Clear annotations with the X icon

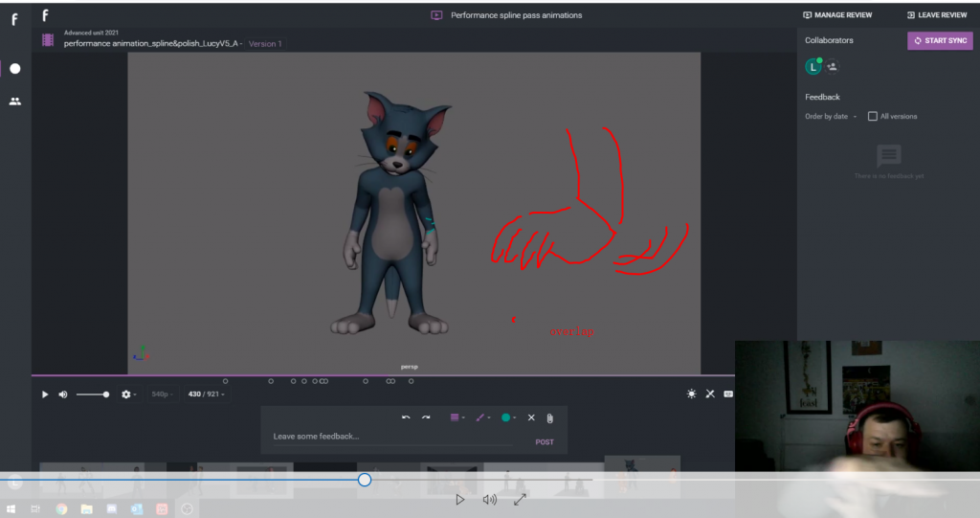click(x=531, y=417)
